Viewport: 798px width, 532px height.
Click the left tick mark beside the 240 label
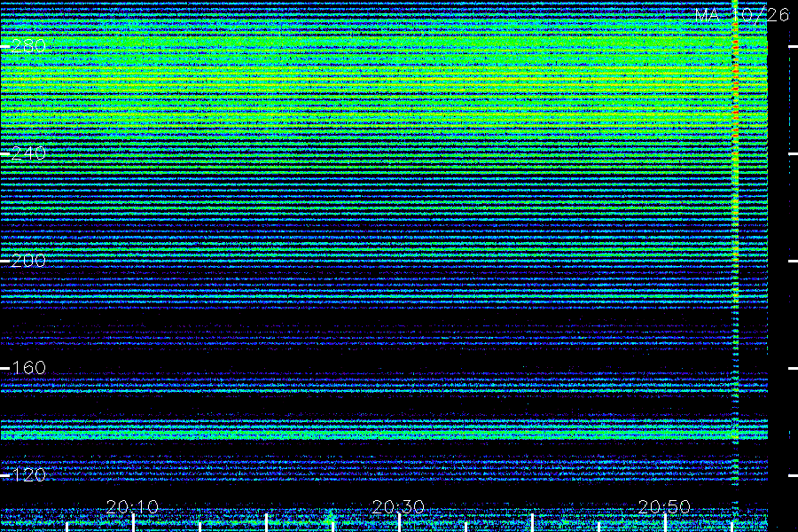5,153
